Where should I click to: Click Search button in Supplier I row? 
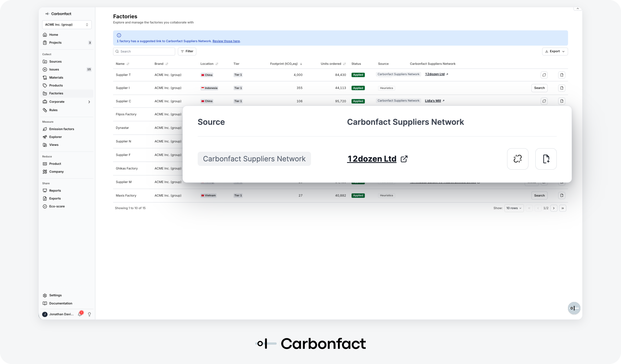point(539,88)
